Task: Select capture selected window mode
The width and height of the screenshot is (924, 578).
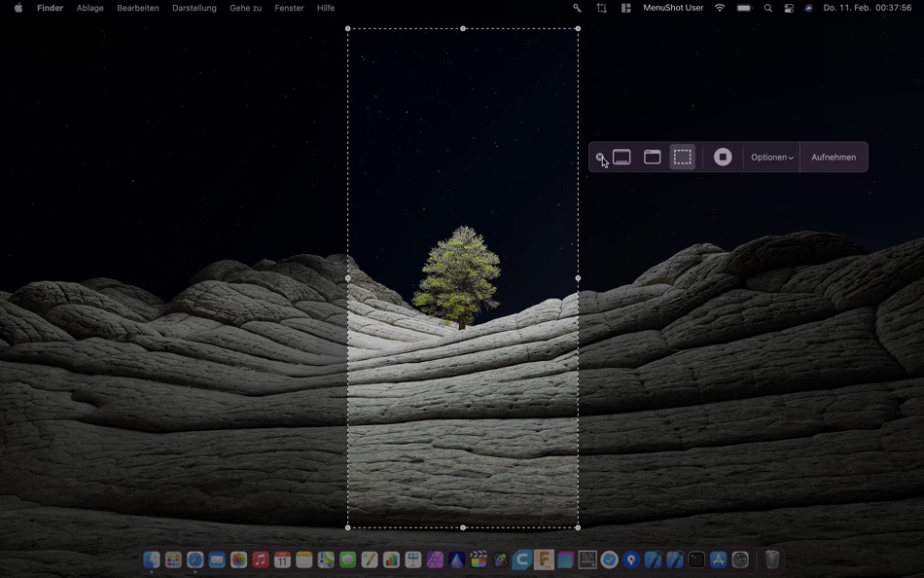Action: click(x=652, y=157)
